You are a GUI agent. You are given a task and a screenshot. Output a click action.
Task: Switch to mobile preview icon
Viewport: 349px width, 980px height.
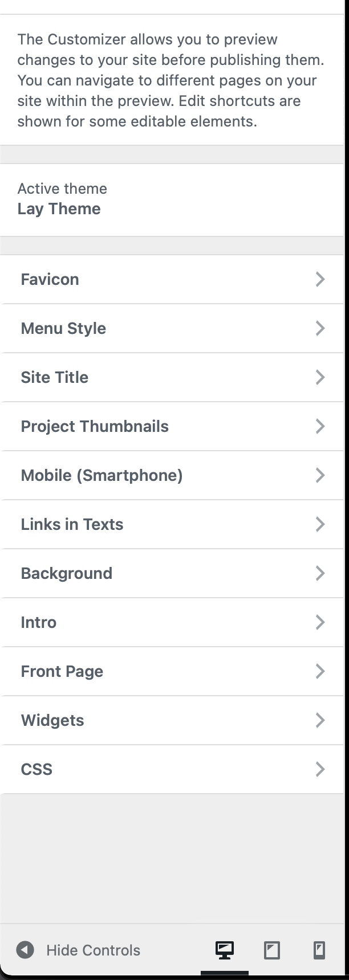(319, 950)
